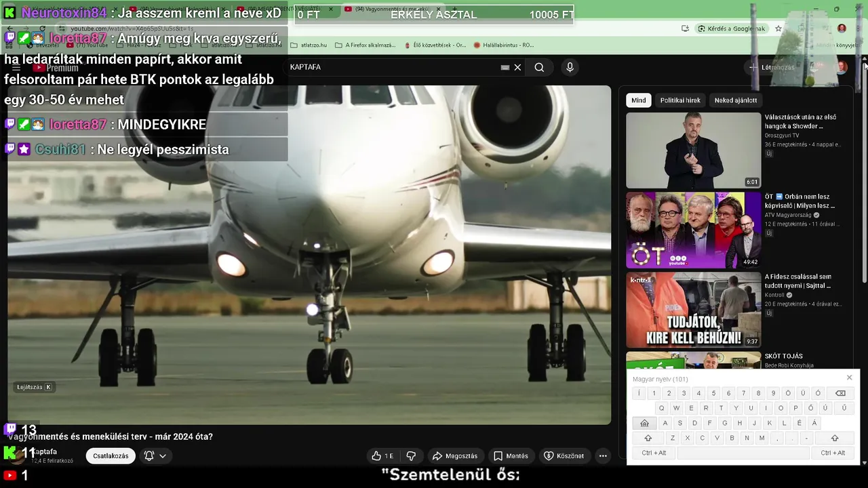Expand the notification bell dropdown
Screen dimensions: 868x488
[x=155, y=456]
